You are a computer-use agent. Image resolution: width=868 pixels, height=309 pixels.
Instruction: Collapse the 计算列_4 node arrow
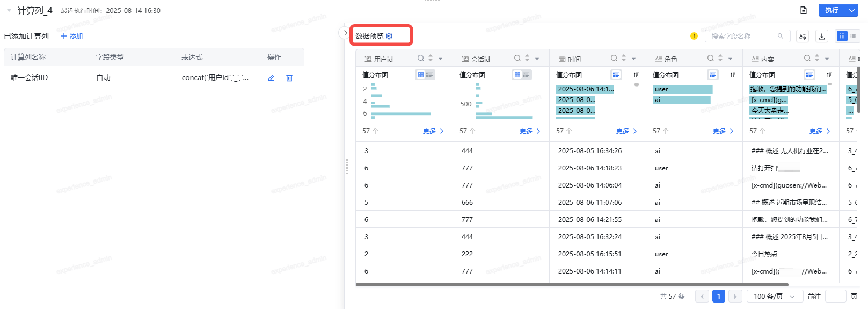(x=9, y=10)
